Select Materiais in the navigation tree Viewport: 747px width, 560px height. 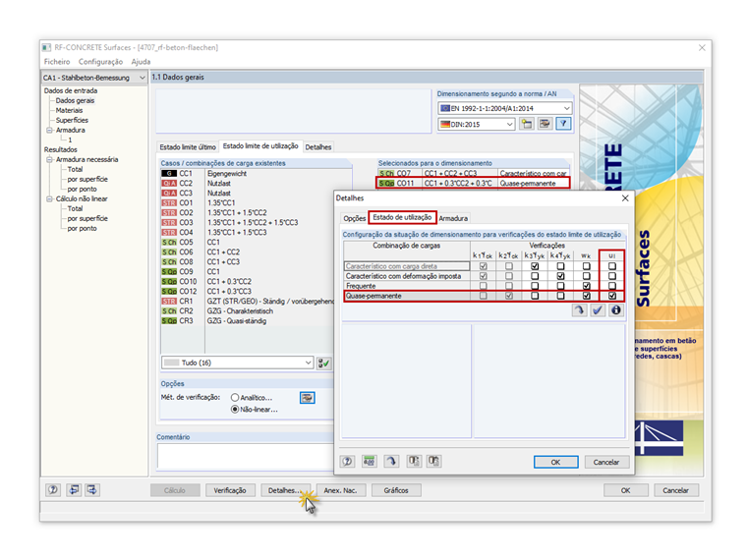[69, 110]
